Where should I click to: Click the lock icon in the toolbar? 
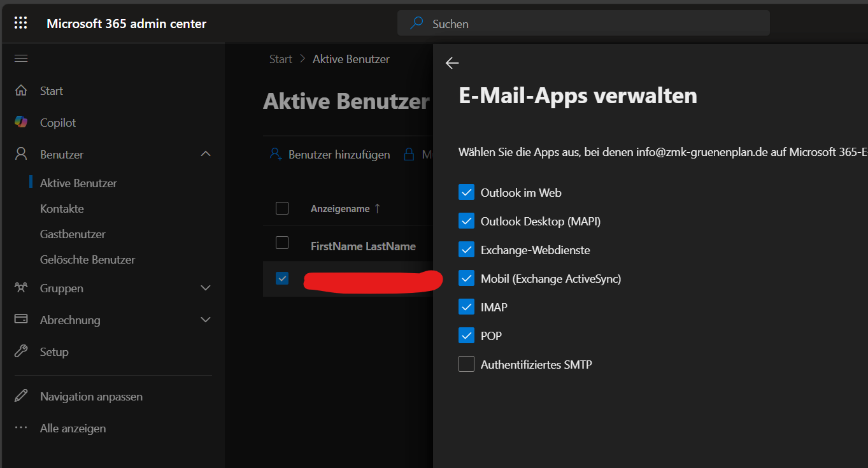pos(408,154)
